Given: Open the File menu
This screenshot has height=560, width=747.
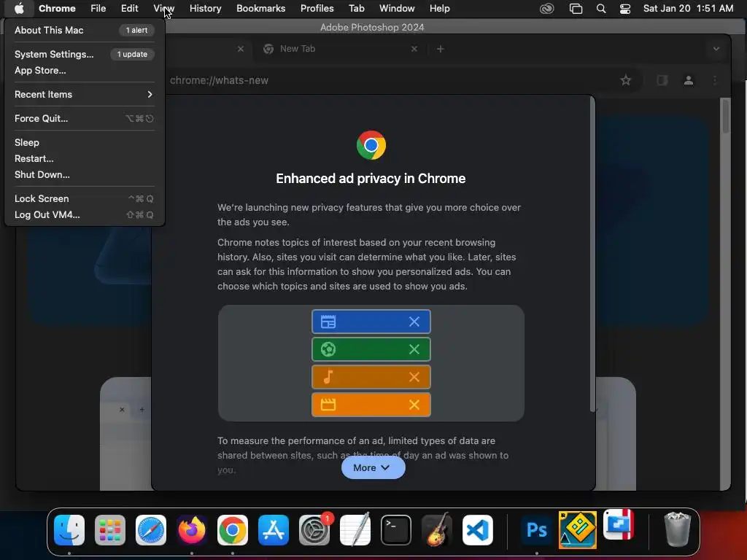Looking at the screenshot, I should (x=98, y=8).
